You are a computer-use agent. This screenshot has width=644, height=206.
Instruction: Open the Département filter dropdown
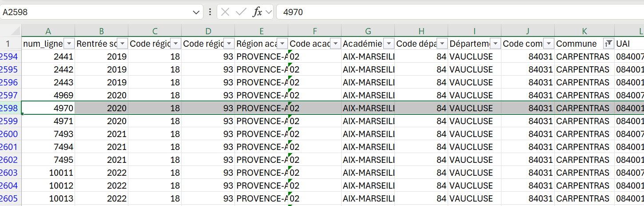coord(495,44)
